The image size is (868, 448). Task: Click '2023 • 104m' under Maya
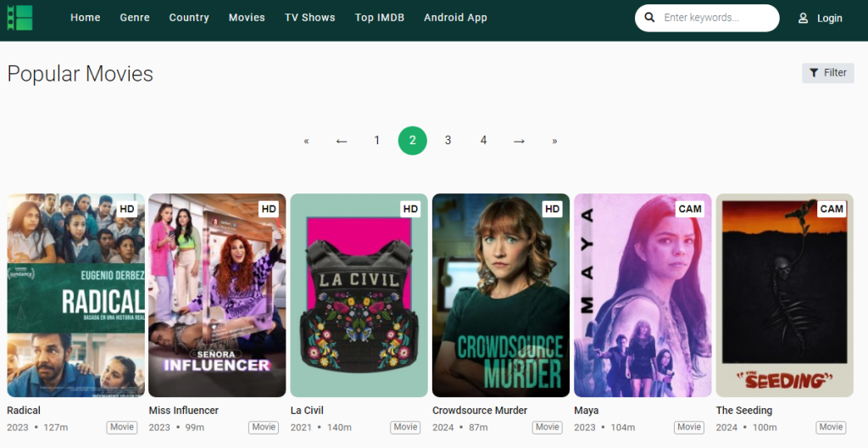point(604,428)
